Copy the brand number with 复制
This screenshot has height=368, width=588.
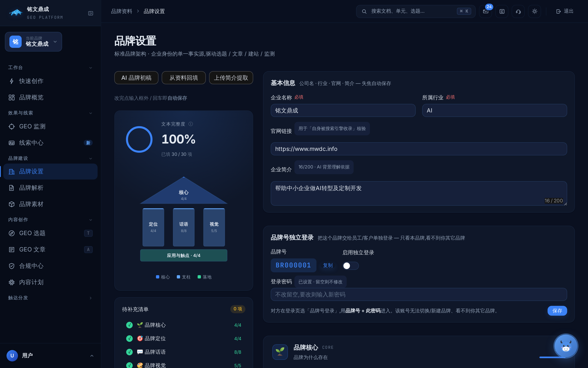pos(328,265)
